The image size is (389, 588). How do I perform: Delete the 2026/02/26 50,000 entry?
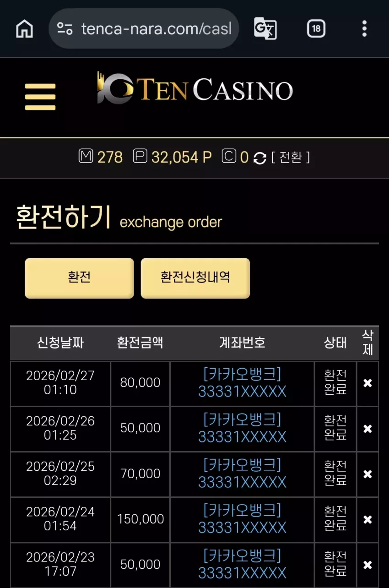click(x=367, y=429)
